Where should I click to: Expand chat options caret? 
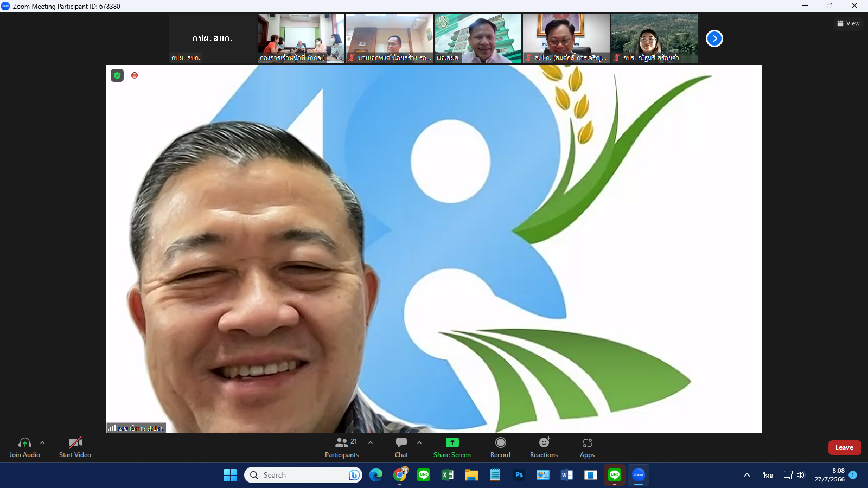click(419, 442)
